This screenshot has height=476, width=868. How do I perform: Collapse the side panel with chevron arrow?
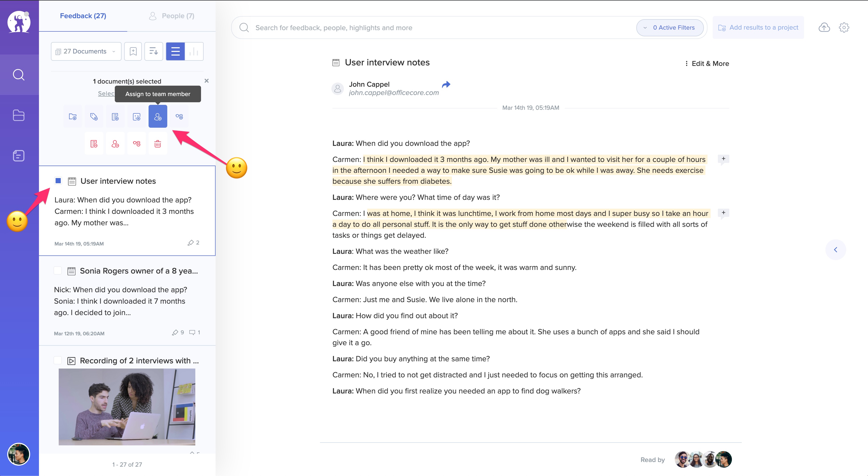836,249
